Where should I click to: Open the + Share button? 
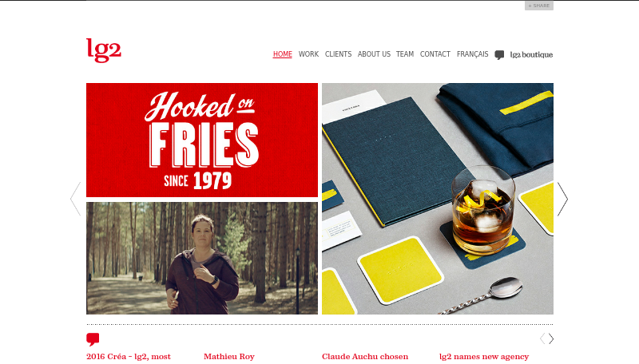pos(538,6)
